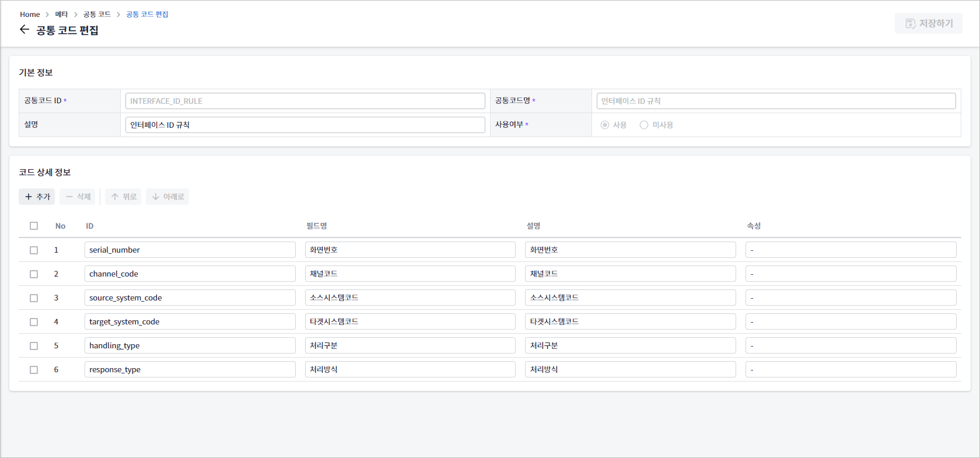Click the back arrow beside 공통 코드 편집

point(24,30)
